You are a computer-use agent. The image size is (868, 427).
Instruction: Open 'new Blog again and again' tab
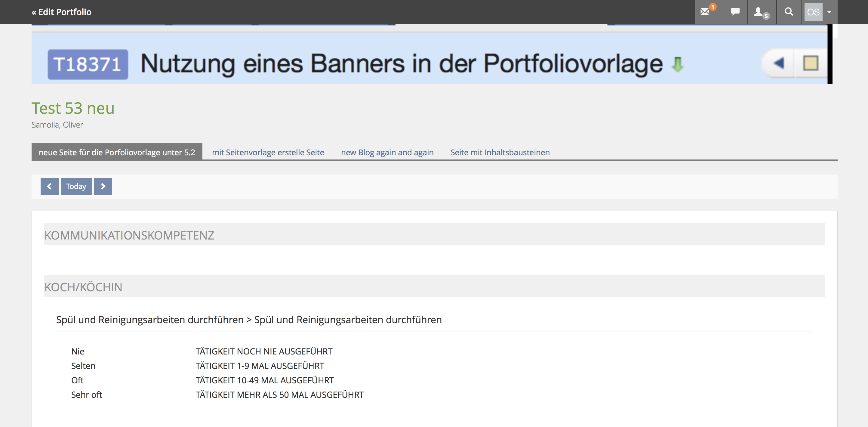[x=387, y=152]
